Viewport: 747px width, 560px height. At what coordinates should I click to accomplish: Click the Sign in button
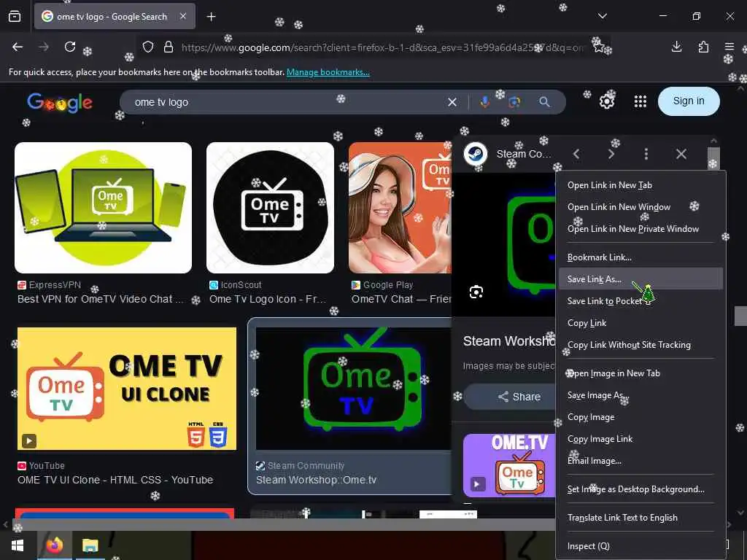point(689,101)
